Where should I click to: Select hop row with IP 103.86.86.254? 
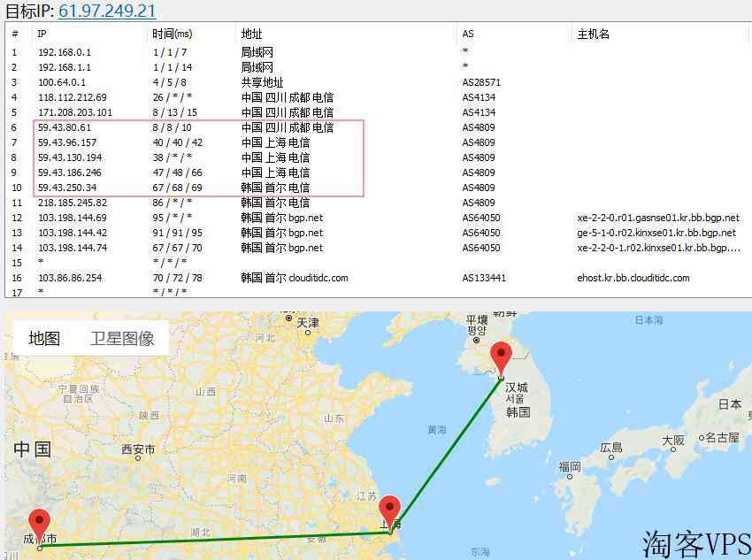tap(377, 278)
